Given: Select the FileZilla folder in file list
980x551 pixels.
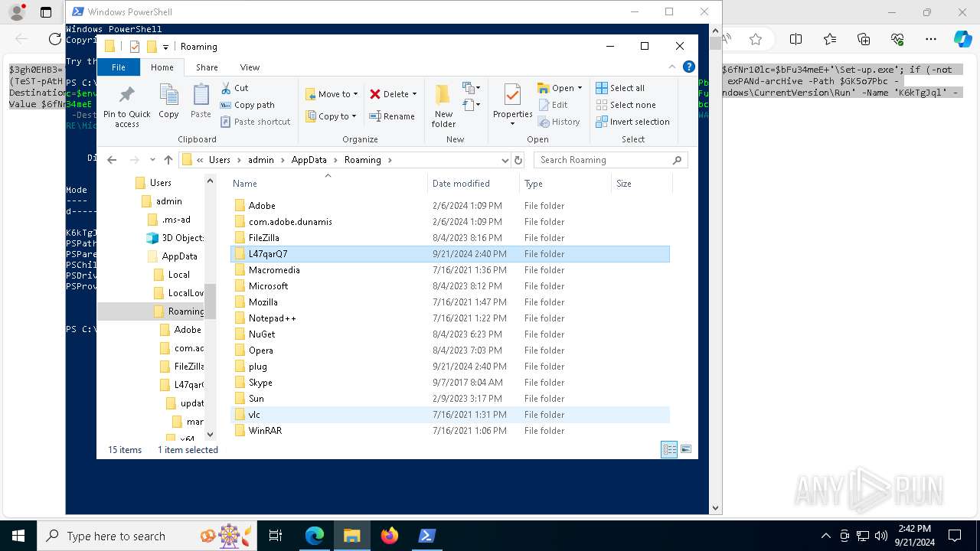Looking at the screenshot, I should [450, 238].
